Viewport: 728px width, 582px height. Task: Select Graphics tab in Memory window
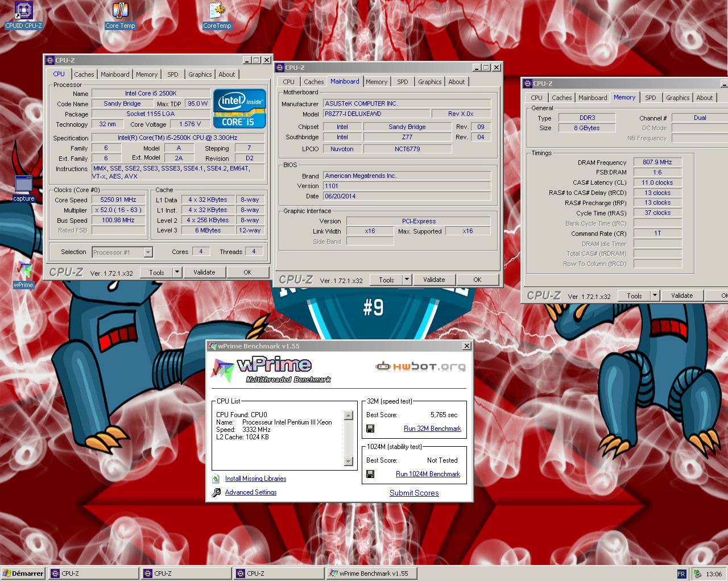click(678, 98)
